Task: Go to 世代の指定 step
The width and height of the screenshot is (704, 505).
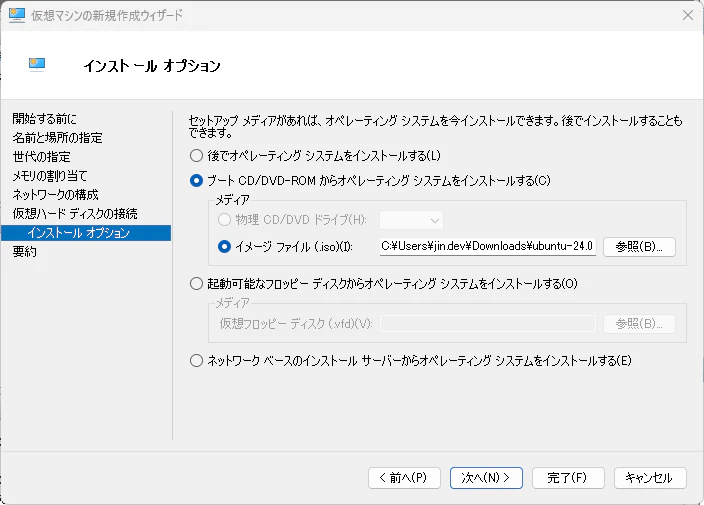Action: tap(41, 157)
